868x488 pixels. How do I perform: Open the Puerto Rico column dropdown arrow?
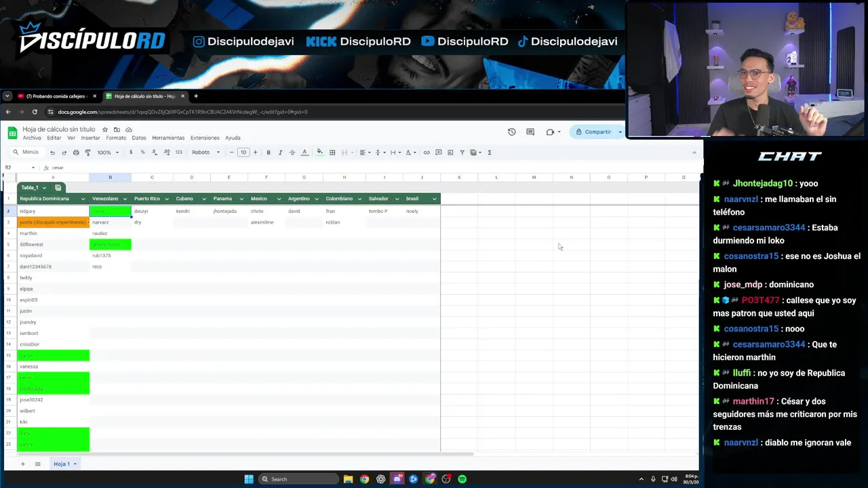pyautogui.click(x=167, y=199)
